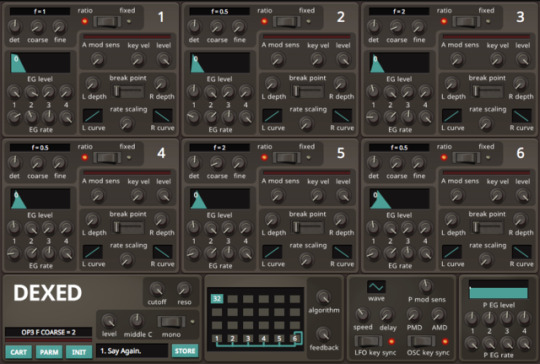Click operator 3 break point slider

point(487,92)
